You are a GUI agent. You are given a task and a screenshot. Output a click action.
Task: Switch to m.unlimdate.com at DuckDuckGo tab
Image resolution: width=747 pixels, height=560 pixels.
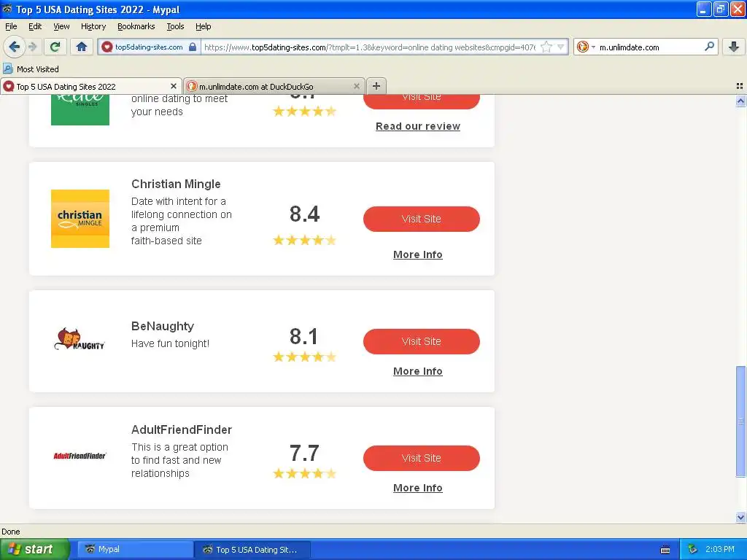[274, 86]
